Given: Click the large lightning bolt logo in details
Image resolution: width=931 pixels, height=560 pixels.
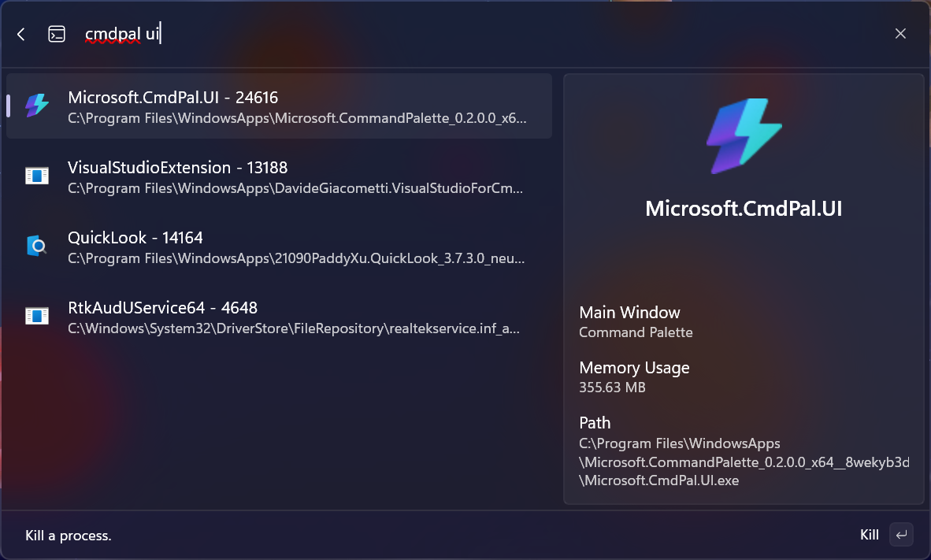Looking at the screenshot, I should pyautogui.click(x=744, y=136).
